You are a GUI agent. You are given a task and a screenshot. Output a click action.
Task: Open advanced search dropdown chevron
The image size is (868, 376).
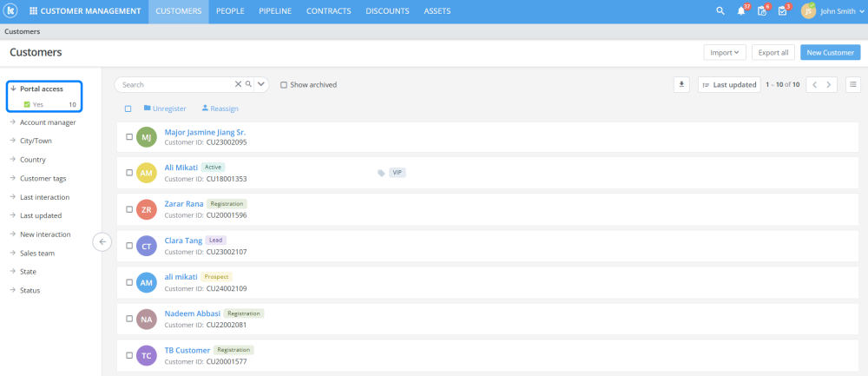tap(261, 85)
